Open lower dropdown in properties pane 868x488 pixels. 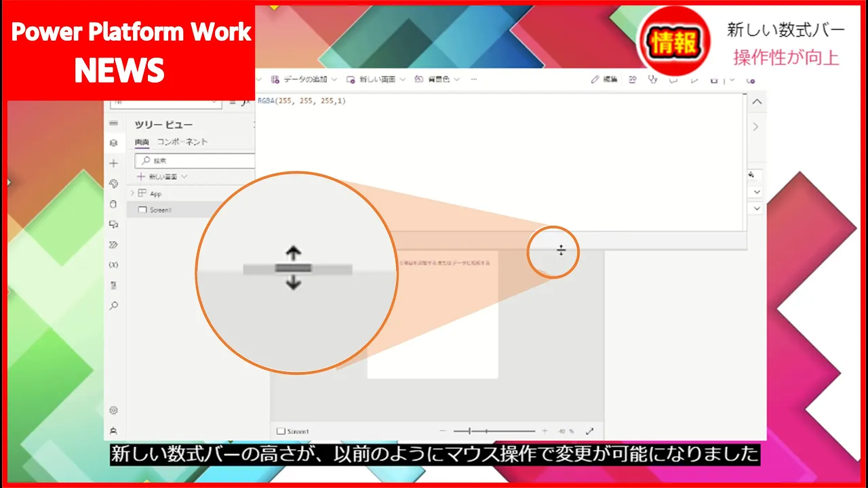757,209
